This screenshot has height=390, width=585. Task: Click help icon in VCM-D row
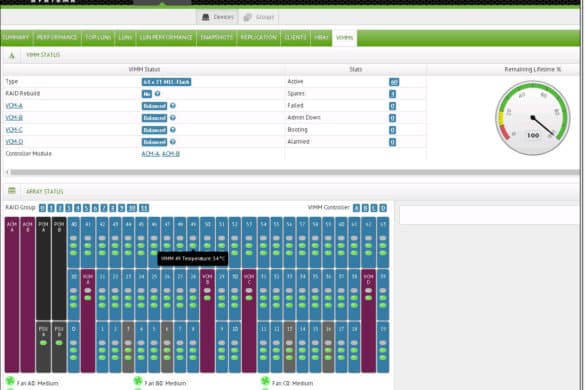pyautogui.click(x=173, y=142)
